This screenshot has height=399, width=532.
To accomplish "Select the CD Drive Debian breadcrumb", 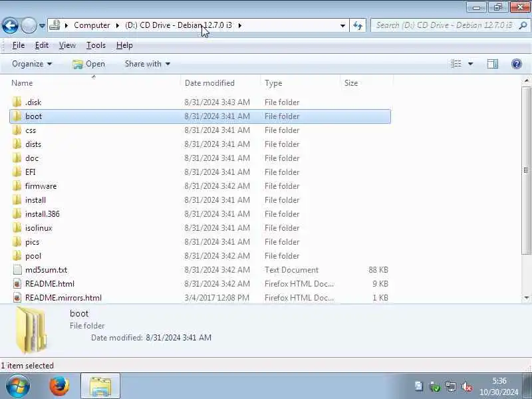I will [x=178, y=25].
